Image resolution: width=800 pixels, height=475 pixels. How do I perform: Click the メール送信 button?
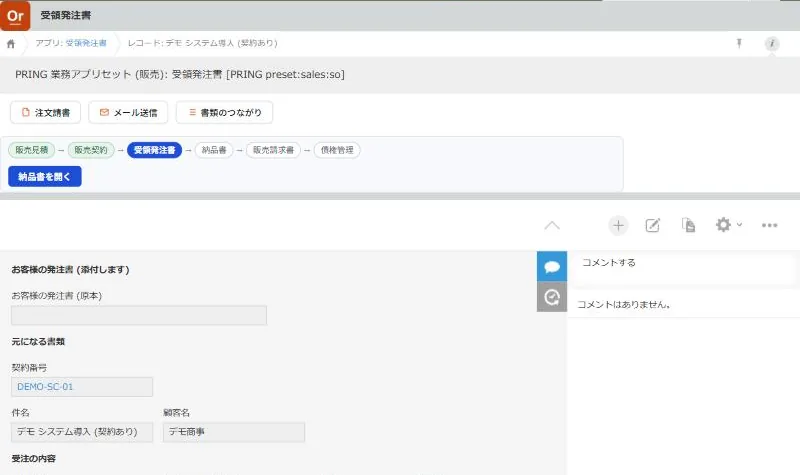pos(128,112)
